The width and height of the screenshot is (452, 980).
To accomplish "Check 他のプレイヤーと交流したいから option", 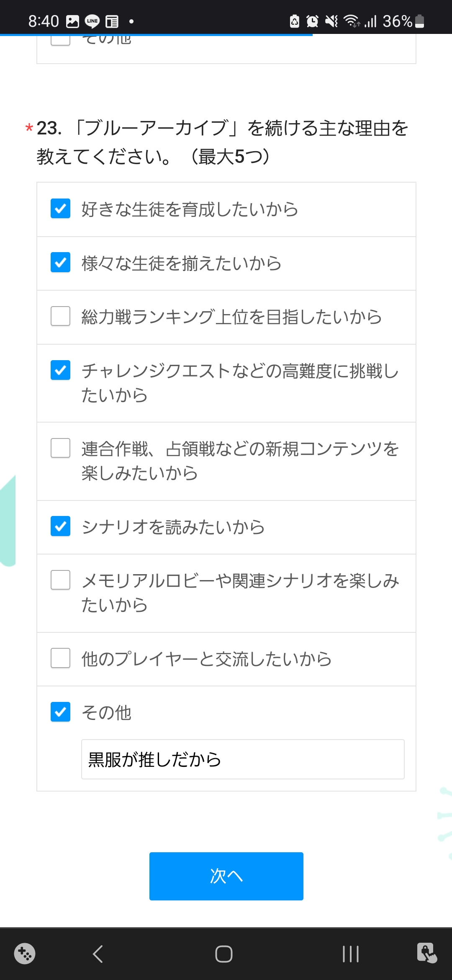I will [x=61, y=658].
